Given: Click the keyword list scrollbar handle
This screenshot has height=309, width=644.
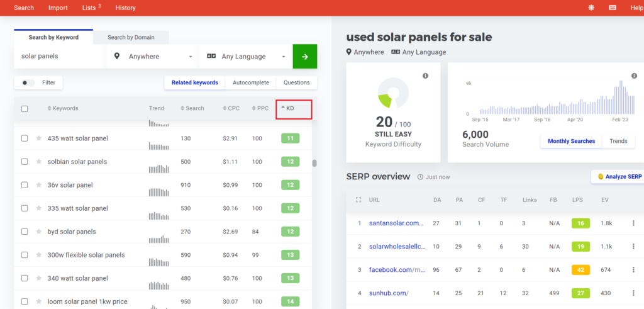Looking at the screenshot, I should [x=314, y=163].
